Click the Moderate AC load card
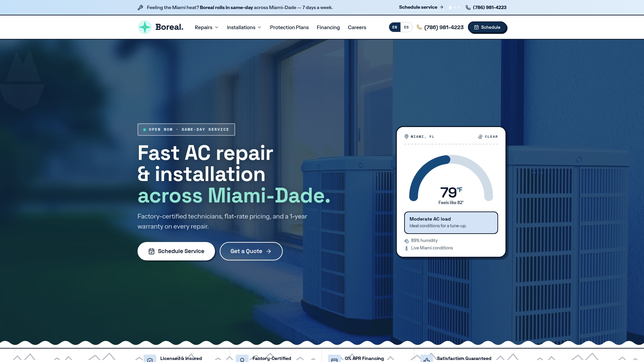Screen dimensions: 644x362 (x=451, y=223)
